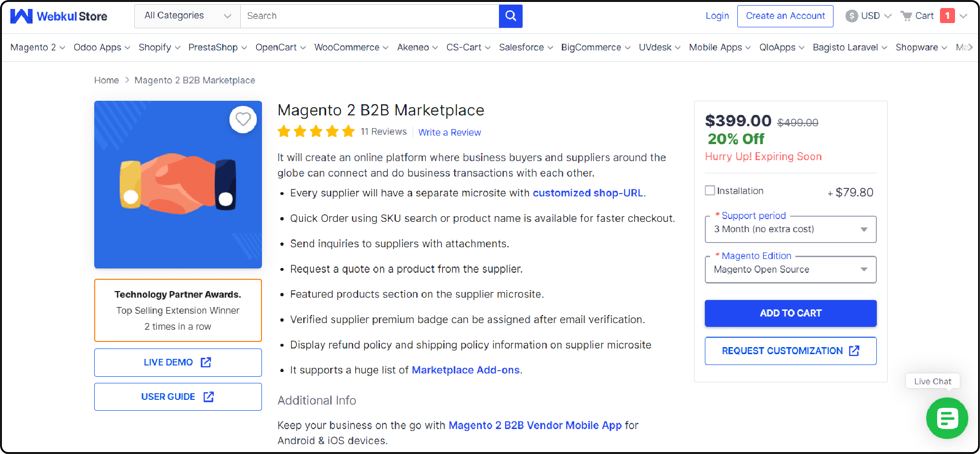Open Magento 2 B2B Vendor Mobile App link
980x454 pixels.
click(x=535, y=425)
